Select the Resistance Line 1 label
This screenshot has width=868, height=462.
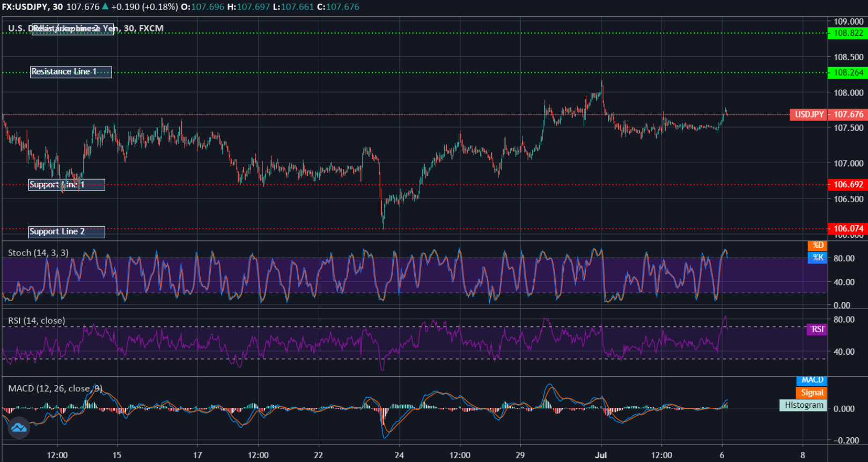71,72
